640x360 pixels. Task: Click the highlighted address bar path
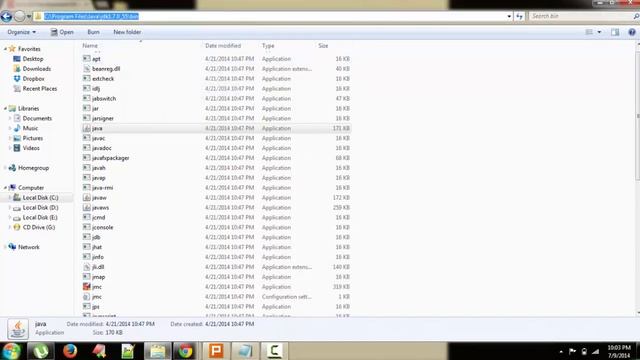pyautogui.click(x=91, y=16)
